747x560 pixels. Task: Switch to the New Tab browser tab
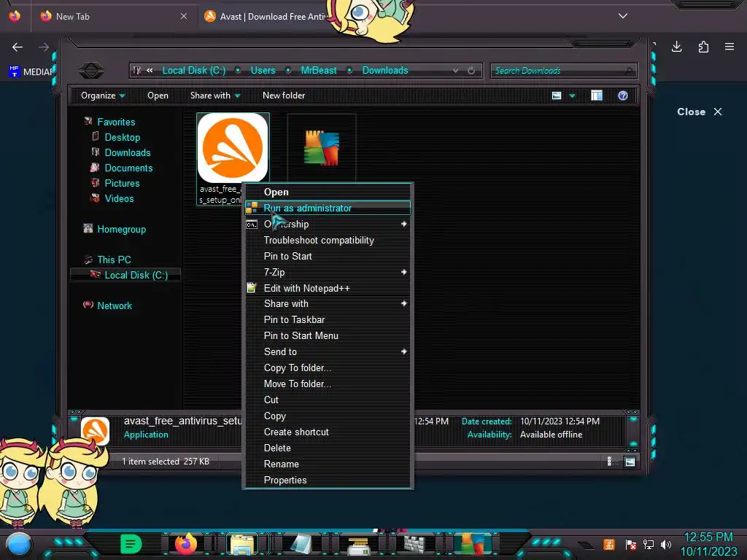click(x=115, y=16)
